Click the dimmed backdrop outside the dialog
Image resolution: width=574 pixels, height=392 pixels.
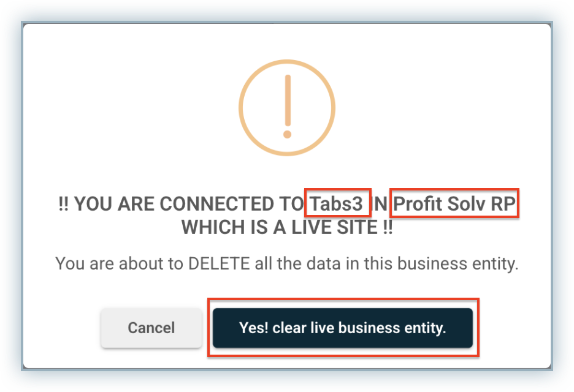click(11, 196)
